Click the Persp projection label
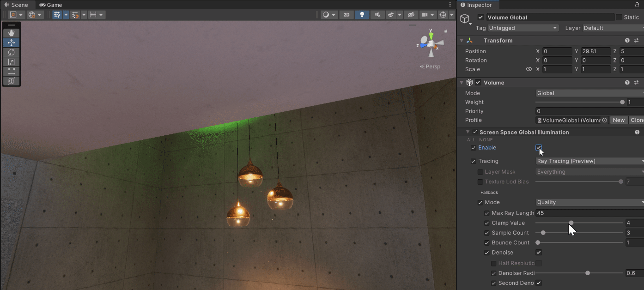644x290 pixels. pos(430,66)
